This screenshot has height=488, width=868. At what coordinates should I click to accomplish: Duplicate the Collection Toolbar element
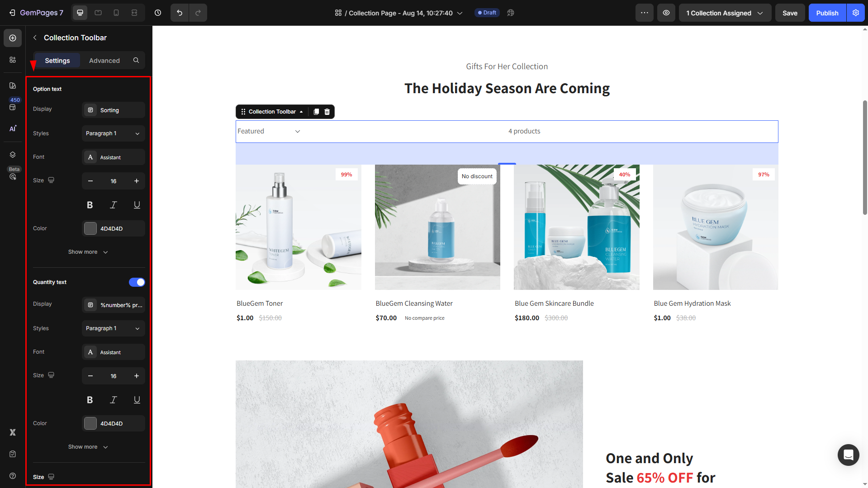coord(316,112)
